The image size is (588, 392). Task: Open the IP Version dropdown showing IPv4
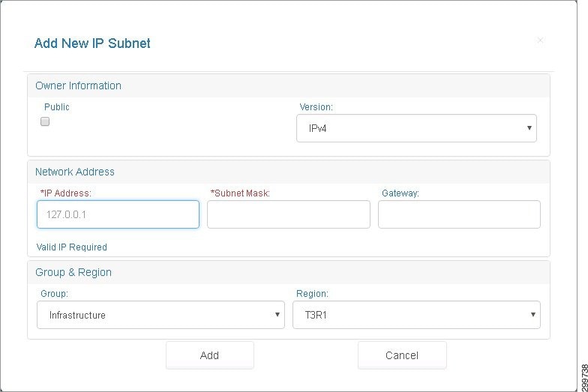tap(416, 128)
